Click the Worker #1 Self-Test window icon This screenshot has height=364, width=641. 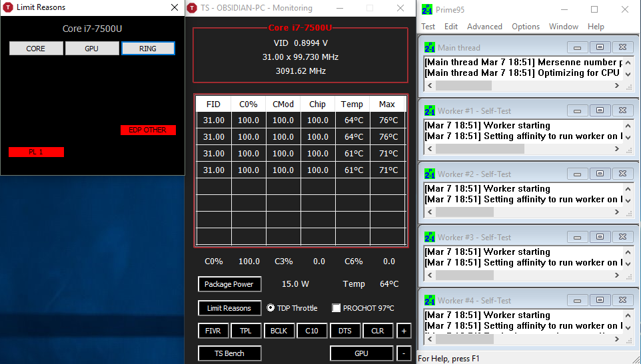pos(429,110)
